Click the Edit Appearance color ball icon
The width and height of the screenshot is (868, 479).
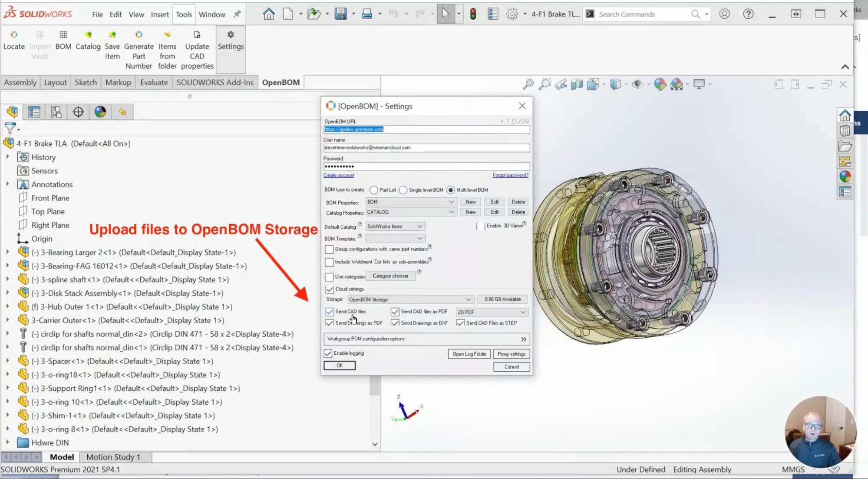[660, 84]
